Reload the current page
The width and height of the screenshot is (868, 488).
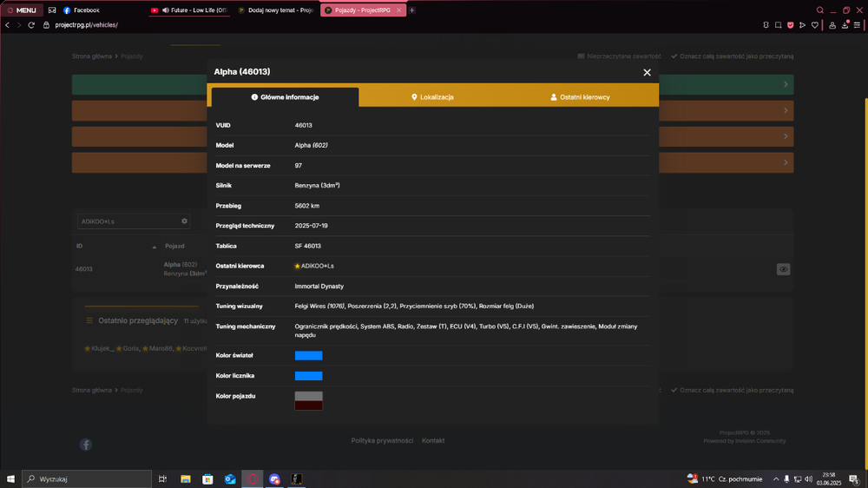(31, 25)
